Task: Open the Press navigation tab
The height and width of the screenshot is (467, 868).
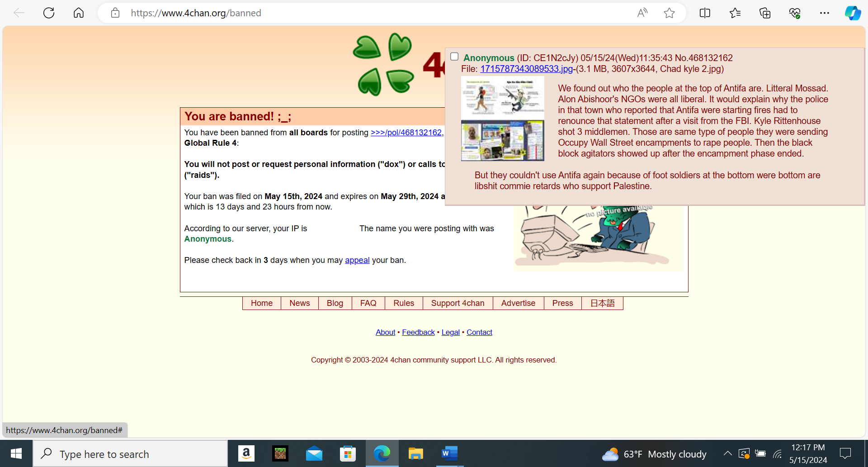Action: tap(563, 303)
